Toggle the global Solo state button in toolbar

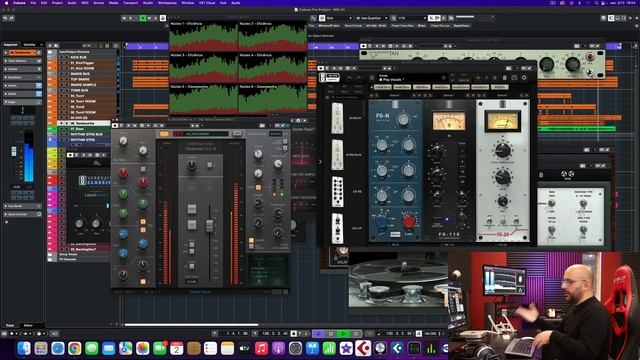(130, 18)
